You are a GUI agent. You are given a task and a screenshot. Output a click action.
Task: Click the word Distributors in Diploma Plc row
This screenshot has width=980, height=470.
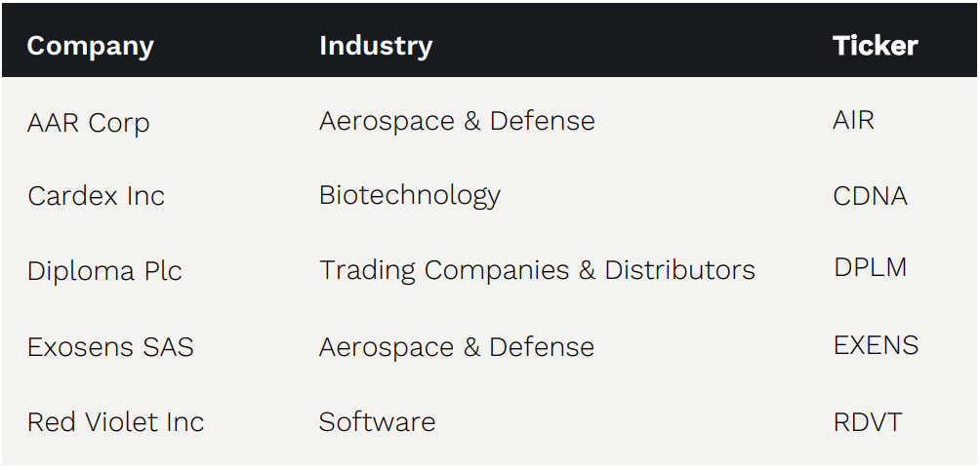click(679, 270)
